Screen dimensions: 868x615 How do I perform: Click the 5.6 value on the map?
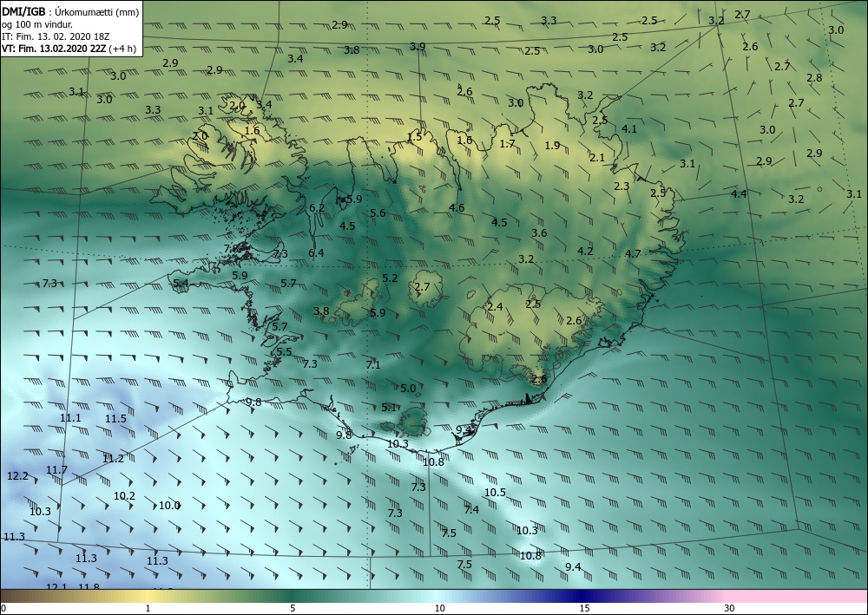coord(378,213)
